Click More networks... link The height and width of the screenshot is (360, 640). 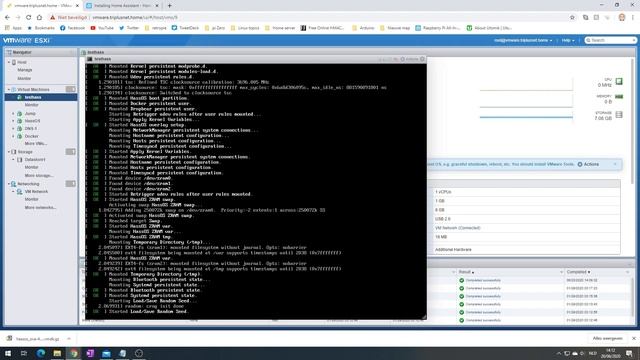40,207
